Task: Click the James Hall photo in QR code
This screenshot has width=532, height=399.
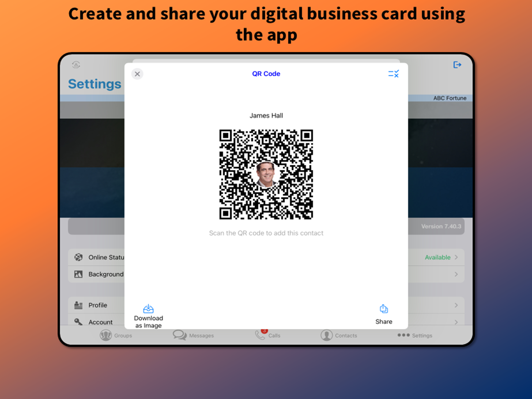Action: click(x=266, y=174)
